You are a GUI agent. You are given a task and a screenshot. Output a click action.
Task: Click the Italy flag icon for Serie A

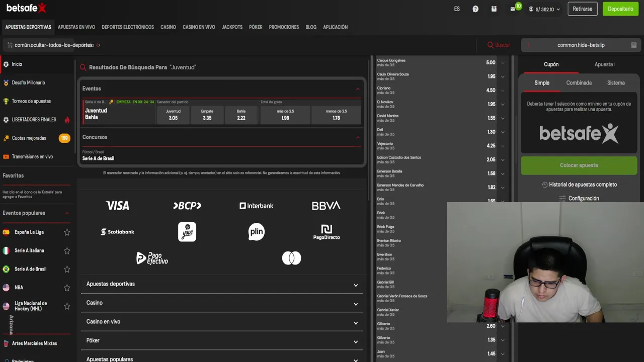point(6,250)
